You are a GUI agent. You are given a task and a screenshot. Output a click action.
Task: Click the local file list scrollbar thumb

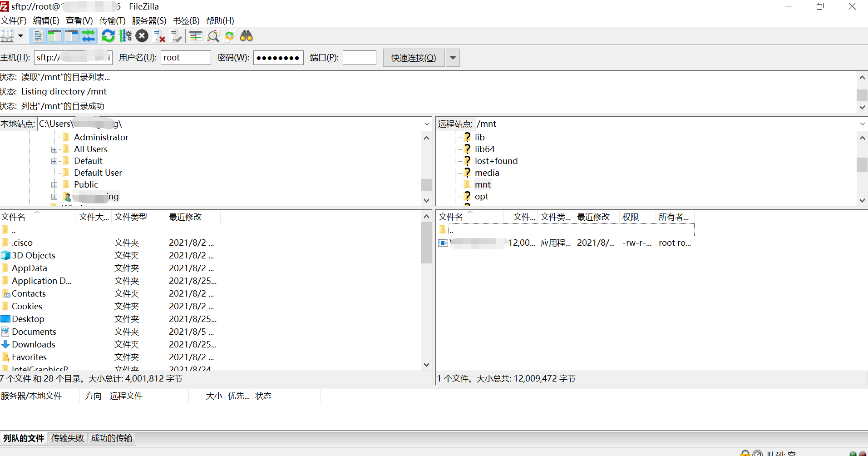[x=426, y=243]
